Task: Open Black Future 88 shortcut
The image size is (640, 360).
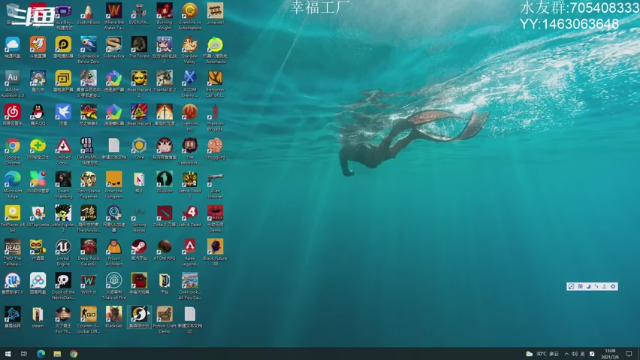Action: 215,253
